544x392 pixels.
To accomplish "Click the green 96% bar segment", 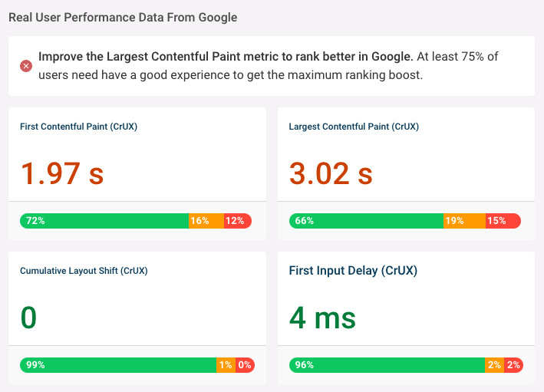I will coord(387,365).
